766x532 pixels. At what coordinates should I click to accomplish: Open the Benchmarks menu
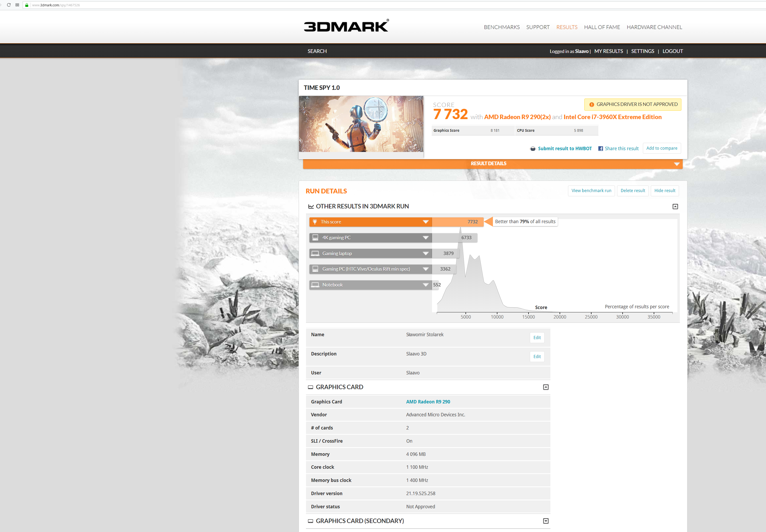[x=502, y=27]
